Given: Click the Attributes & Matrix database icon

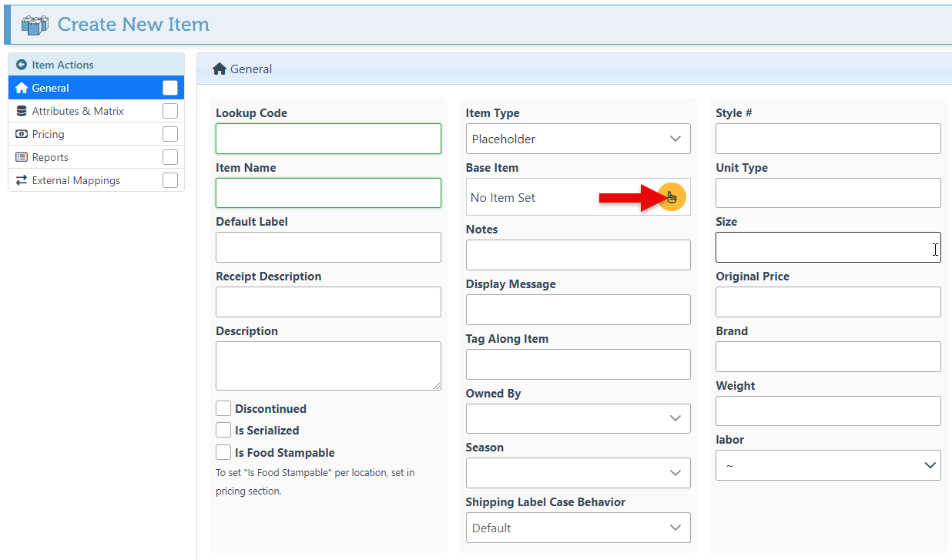Looking at the screenshot, I should pyautogui.click(x=22, y=111).
